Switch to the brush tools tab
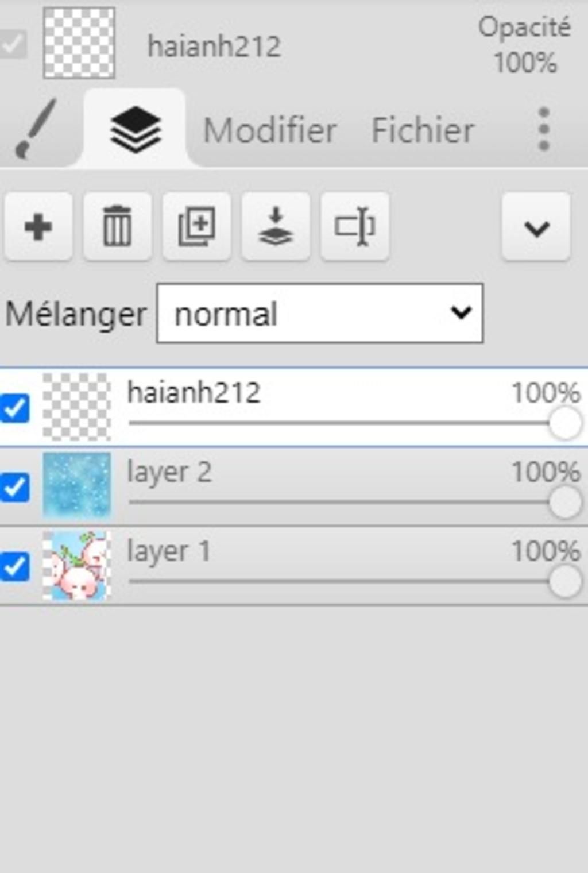This screenshot has height=873, width=588. [36, 129]
